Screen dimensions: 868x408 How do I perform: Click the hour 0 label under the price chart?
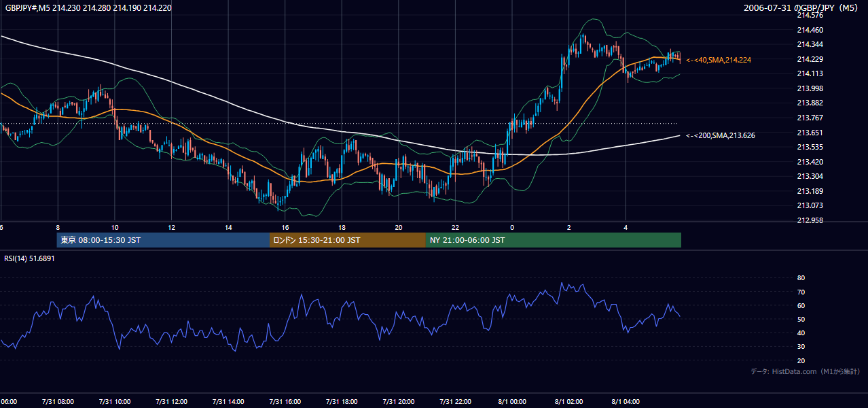click(512, 227)
